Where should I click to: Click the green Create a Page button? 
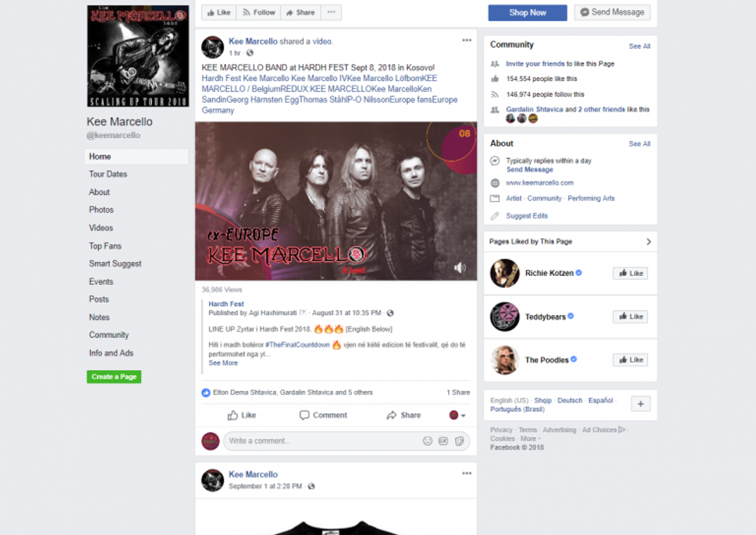point(114,377)
